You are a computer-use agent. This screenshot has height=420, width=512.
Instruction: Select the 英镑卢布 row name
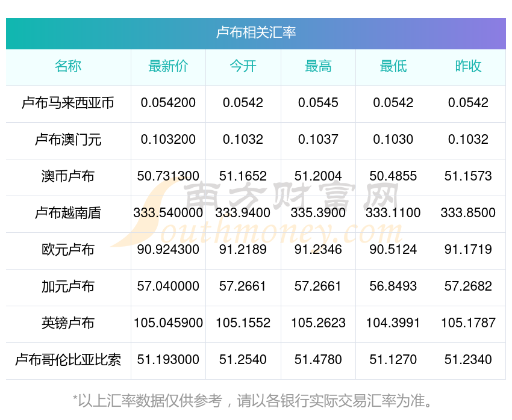tap(68, 323)
